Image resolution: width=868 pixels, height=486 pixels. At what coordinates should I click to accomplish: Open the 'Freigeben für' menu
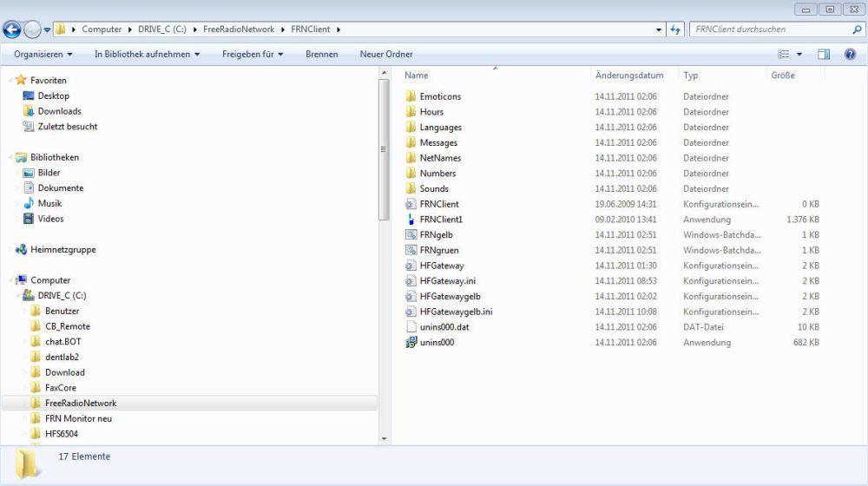click(x=253, y=55)
